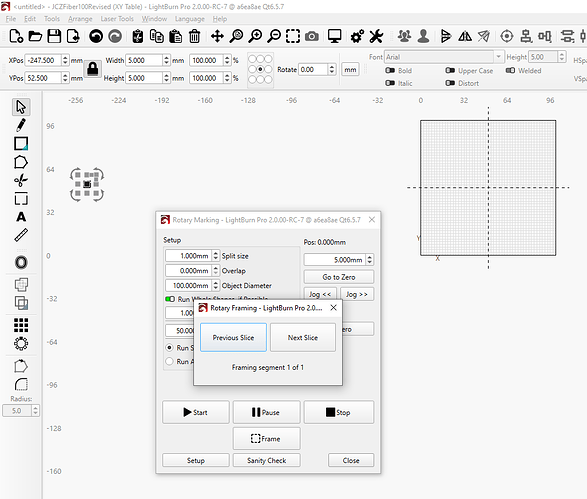The width and height of the screenshot is (587, 499).
Task: Enable the Welded text toggle
Action: click(510, 70)
